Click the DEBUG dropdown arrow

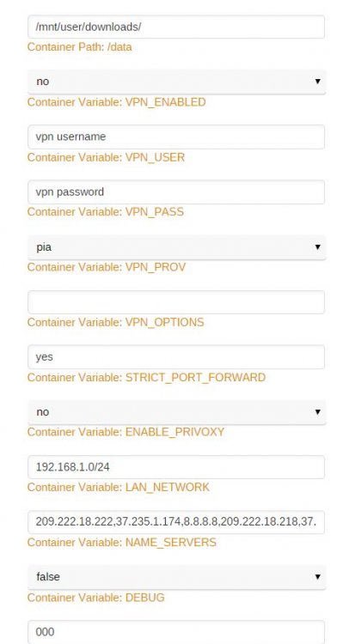click(x=317, y=577)
